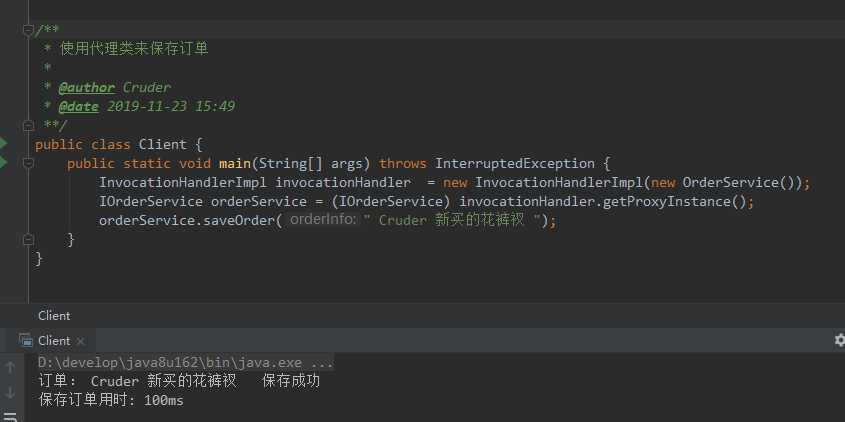Click the fold marker at the Javadoc end
This screenshot has height=422, width=845.
tap(29, 125)
